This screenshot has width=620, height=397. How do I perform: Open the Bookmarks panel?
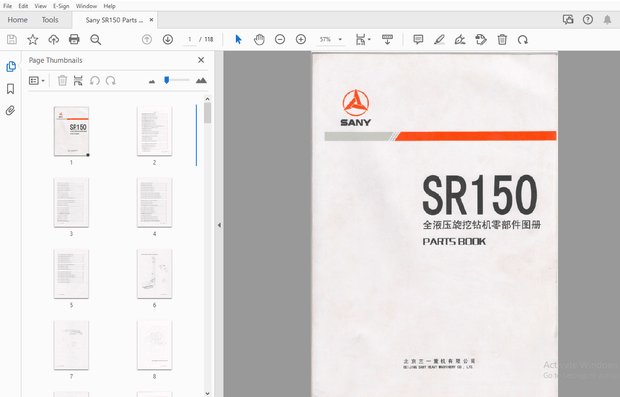[x=11, y=89]
